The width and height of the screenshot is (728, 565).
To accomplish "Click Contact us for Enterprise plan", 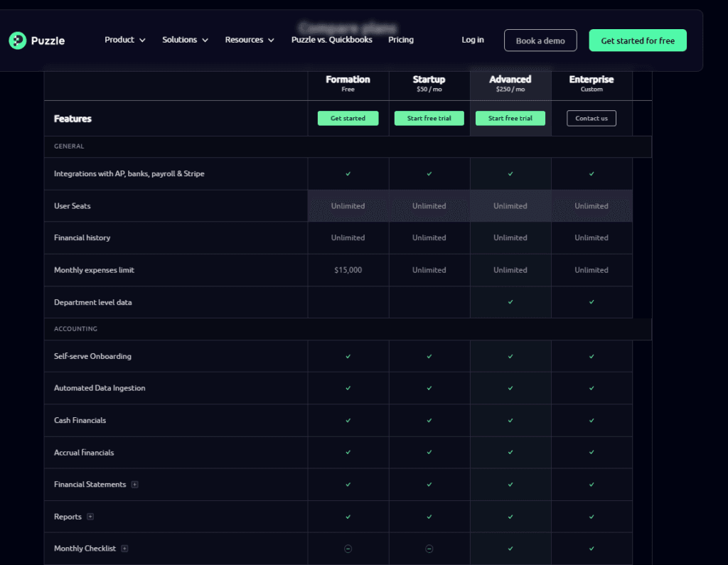I will click(x=591, y=119).
